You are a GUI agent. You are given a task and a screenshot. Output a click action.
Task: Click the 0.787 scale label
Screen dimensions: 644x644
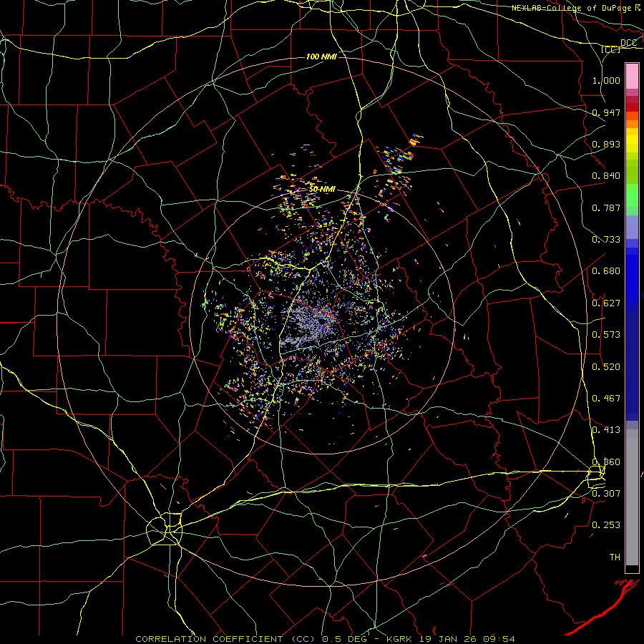606,208
